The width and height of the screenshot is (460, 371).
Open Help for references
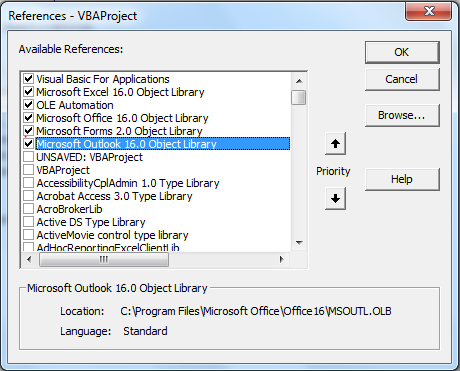click(402, 179)
